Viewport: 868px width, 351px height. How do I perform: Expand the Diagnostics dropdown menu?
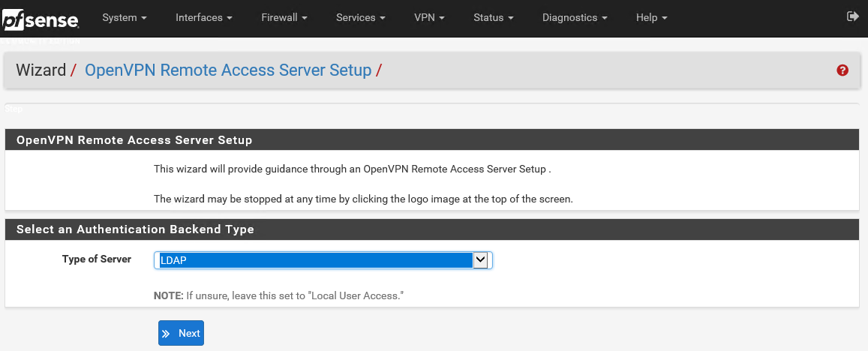point(575,17)
